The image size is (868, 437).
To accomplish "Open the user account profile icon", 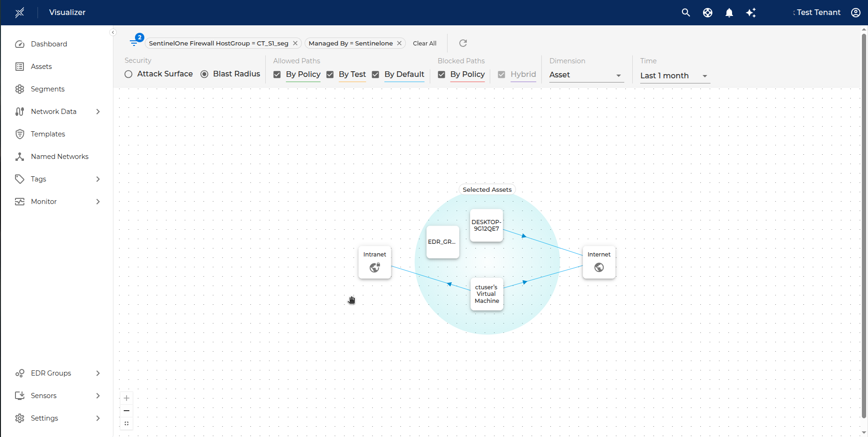I will 856,13.
